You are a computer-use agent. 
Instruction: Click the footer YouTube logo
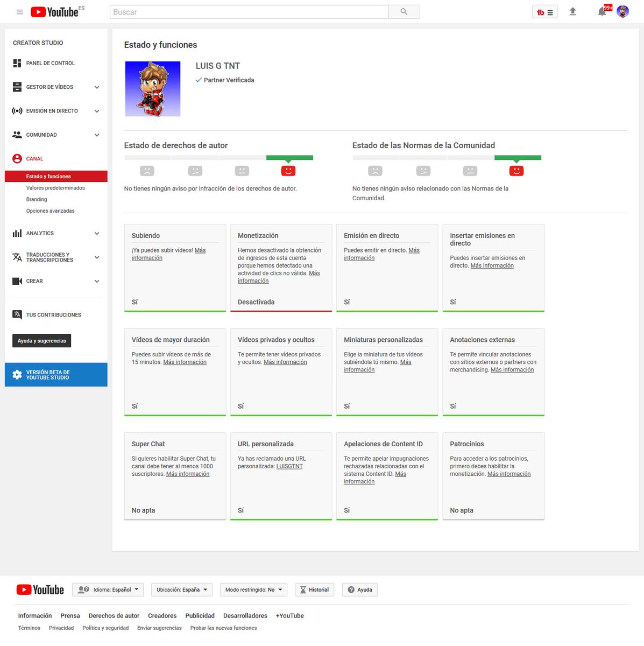40,589
